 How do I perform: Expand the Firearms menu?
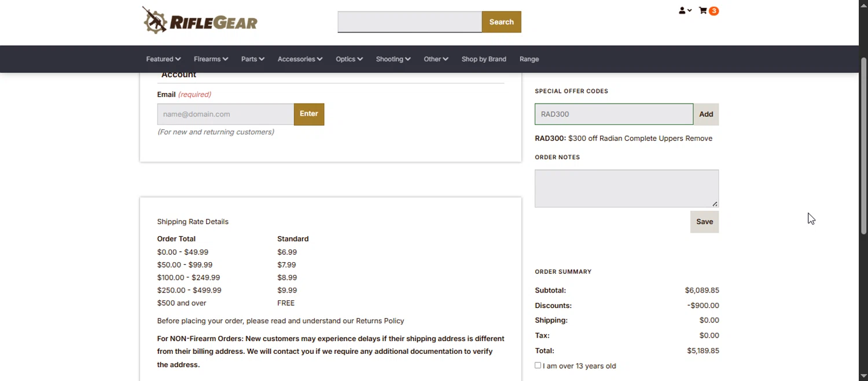pos(211,59)
